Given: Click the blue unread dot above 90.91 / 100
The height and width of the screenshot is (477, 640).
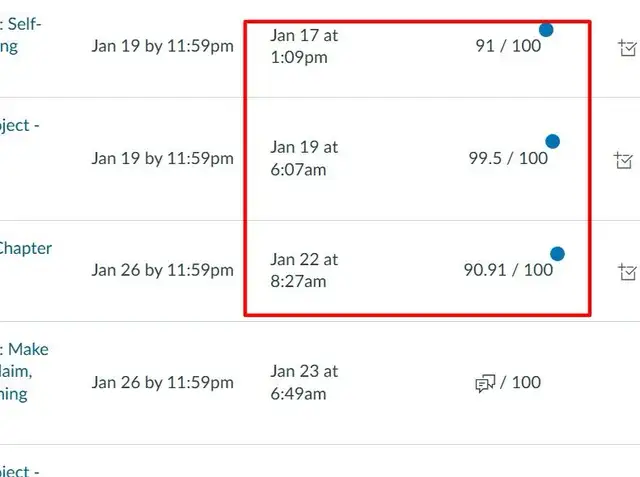Looking at the screenshot, I should click(x=558, y=254).
